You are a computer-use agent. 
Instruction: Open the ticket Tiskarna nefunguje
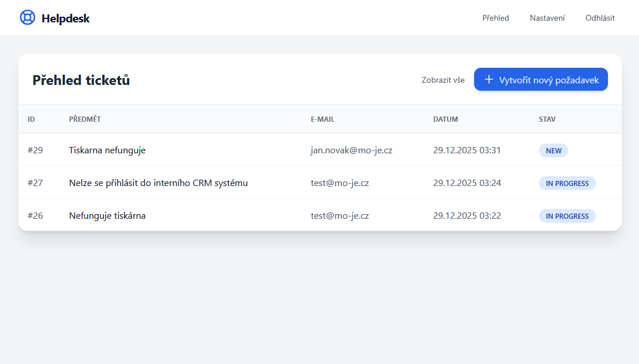coord(107,150)
